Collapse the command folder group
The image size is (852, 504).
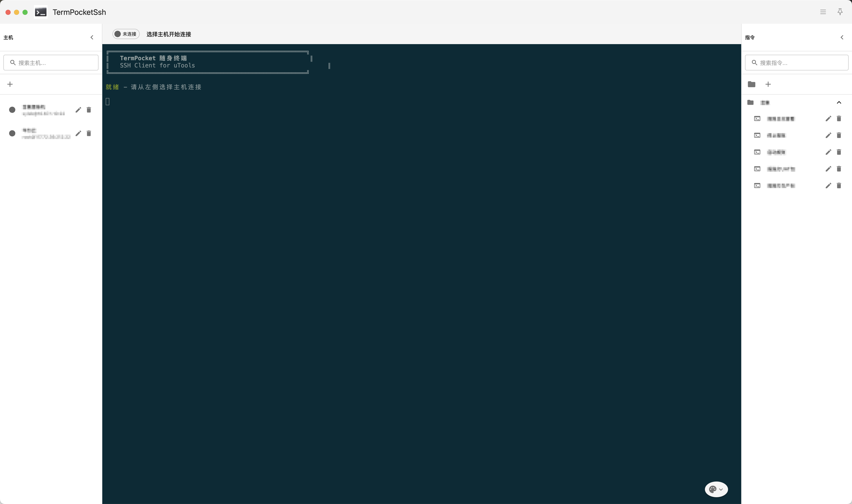tap(839, 103)
